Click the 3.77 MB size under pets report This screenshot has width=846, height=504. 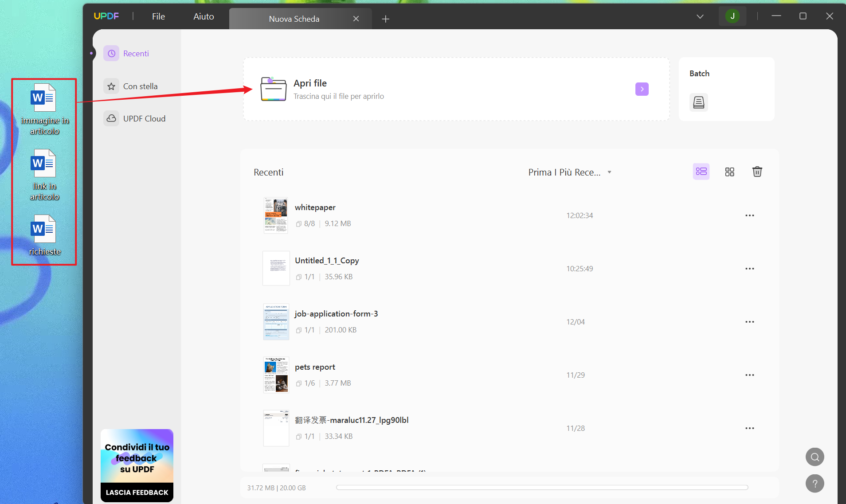(338, 383)
